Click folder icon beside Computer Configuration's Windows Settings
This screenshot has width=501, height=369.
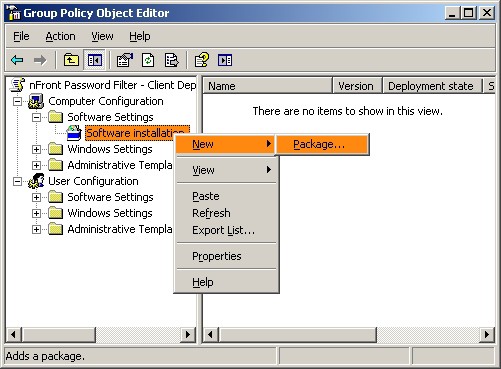coord(55,149)
